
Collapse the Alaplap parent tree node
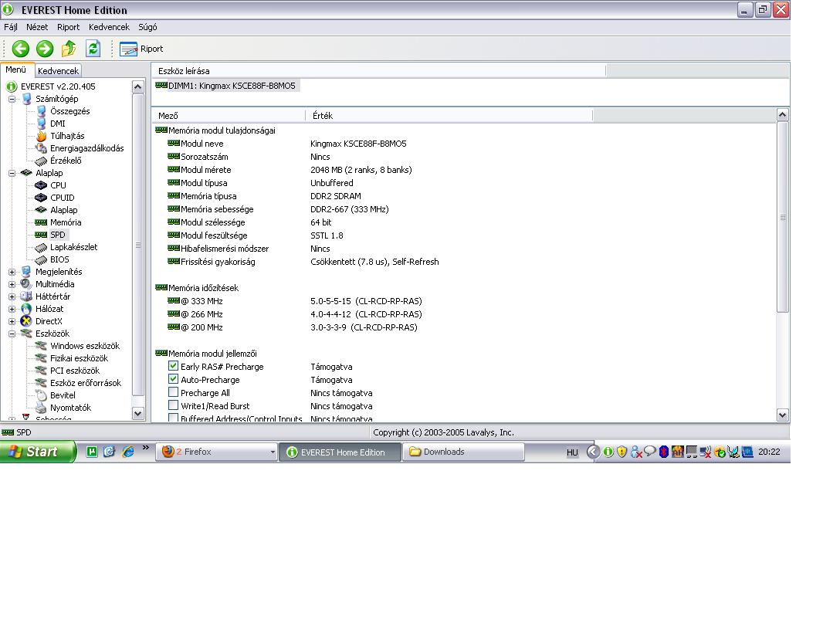tap(12, 173)
